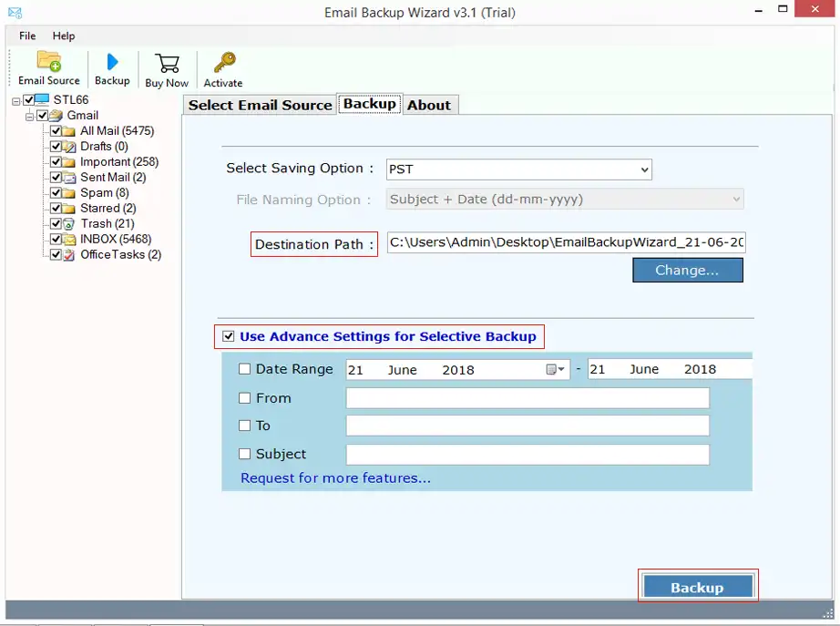
Task: Uncheck the Gmail checkbox
Action: [x=42, y=115]
